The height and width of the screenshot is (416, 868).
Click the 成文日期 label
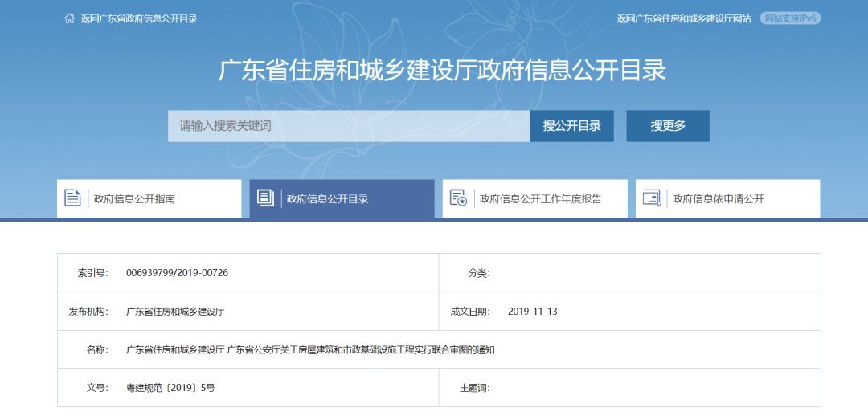coord(470,312)
